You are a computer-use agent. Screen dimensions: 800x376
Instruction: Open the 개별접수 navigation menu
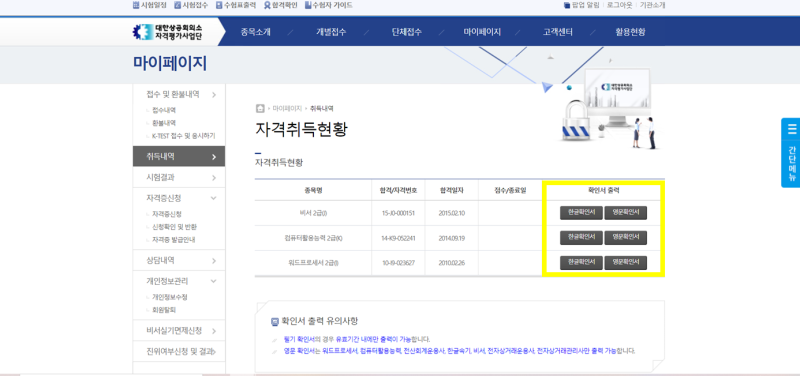coord(331,32)
